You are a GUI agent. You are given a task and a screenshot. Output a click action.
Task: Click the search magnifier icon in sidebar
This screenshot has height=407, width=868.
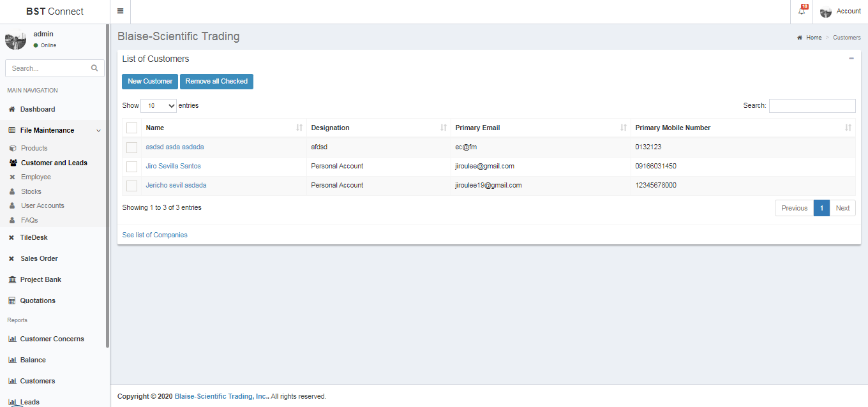(94, 68)
